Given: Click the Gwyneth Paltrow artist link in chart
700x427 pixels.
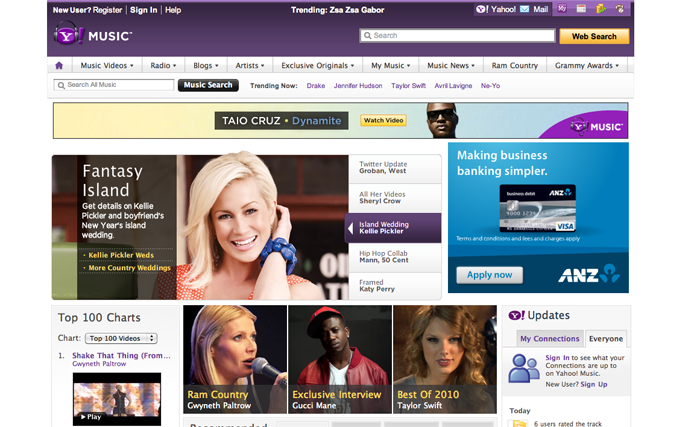Looking at the screenshot, I should 99,364.
